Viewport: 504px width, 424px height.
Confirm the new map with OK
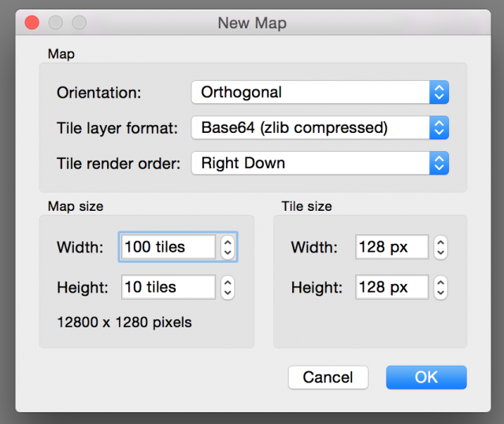coord(426,378)
